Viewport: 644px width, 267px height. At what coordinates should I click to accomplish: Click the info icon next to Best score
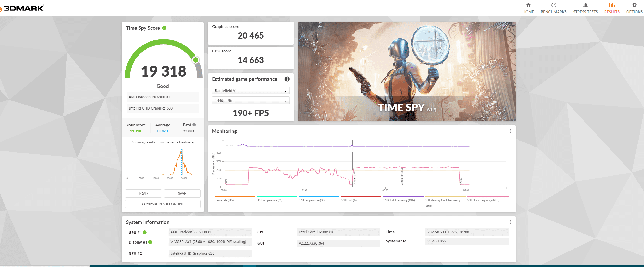194,125
